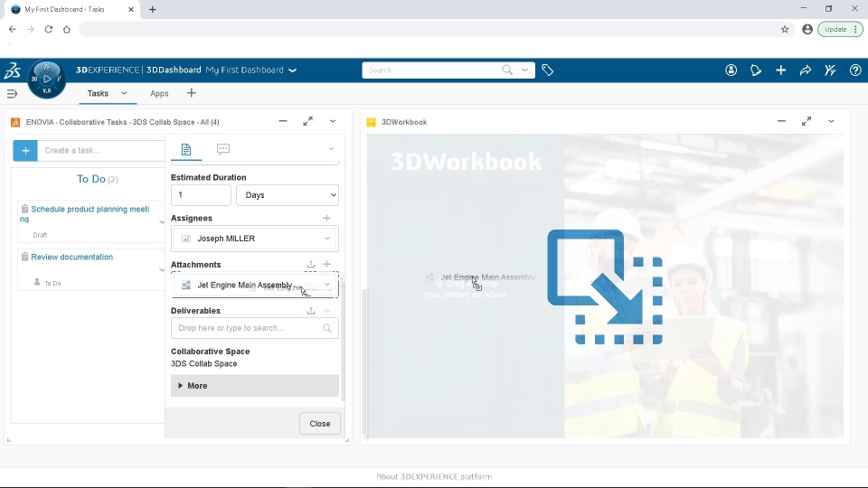The height and width of the screenshot is (488, 868).
Task: Close the My First Dashboard browser tab
Action: (131, 9)
